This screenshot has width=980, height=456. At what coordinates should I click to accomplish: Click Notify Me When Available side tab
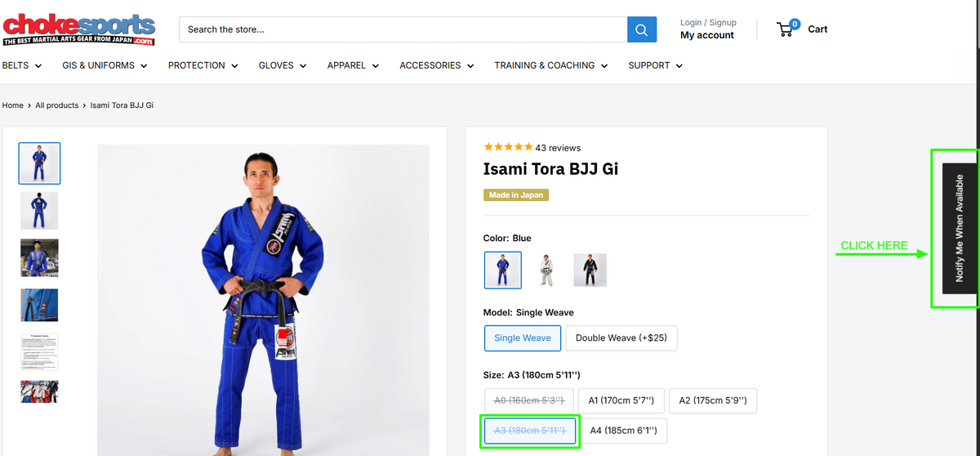(x=960, y=228)
